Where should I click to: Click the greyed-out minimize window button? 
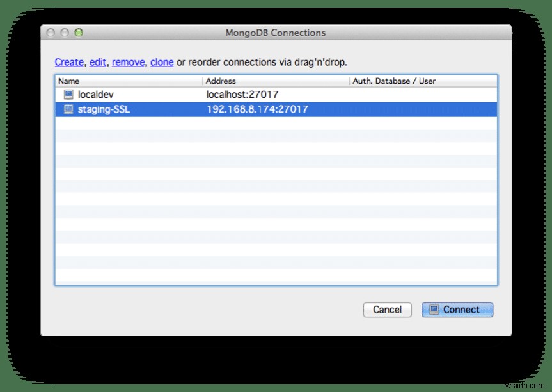coord(65,33)
